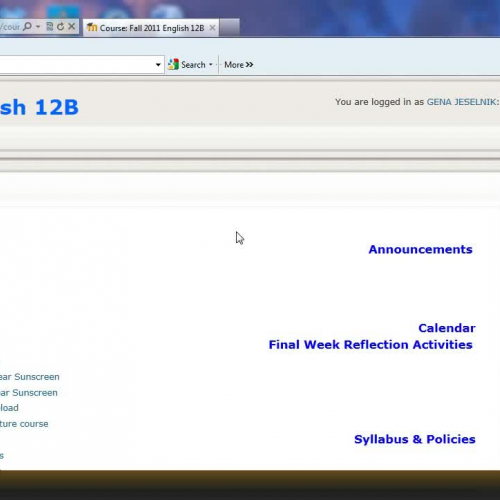Open the GENA JESELNIK profile link
500x500 pixels.
click(x=462, y=102)
